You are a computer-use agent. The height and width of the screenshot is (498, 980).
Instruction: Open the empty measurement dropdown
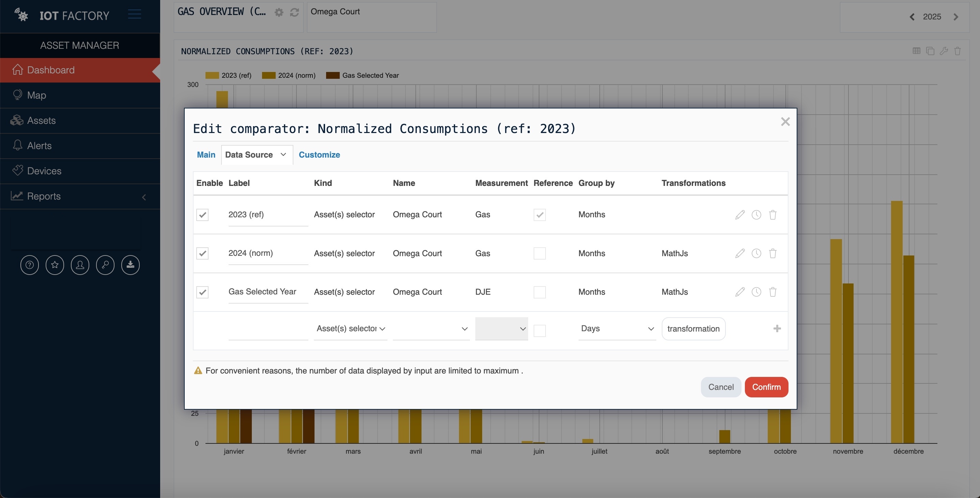501,328
